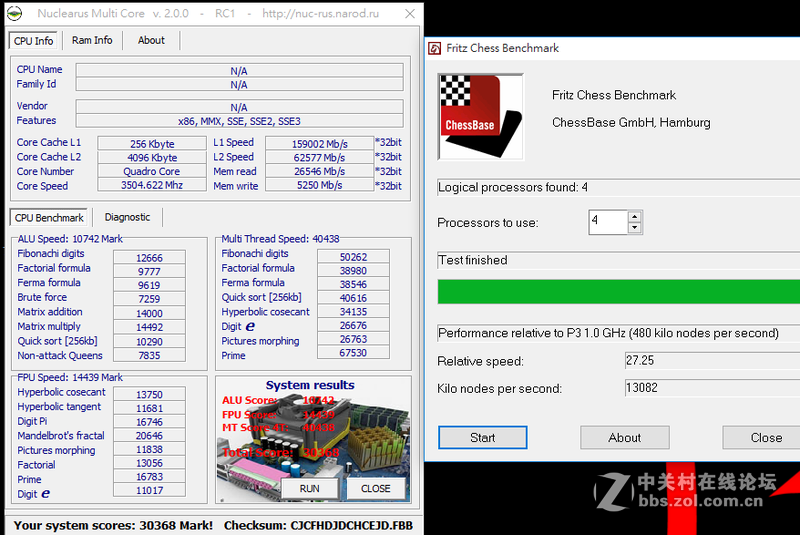Click Close button in Fritz Chess Benchmark
The height and width of the screenshot is (535, 800).
click(761, 438)
